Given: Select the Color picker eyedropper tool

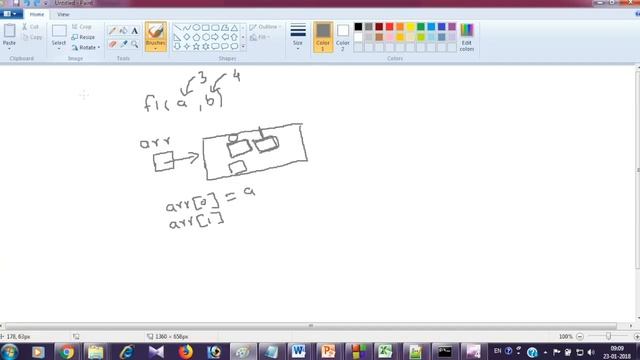Looking at the screenshot, I should (x=124, y=44).
